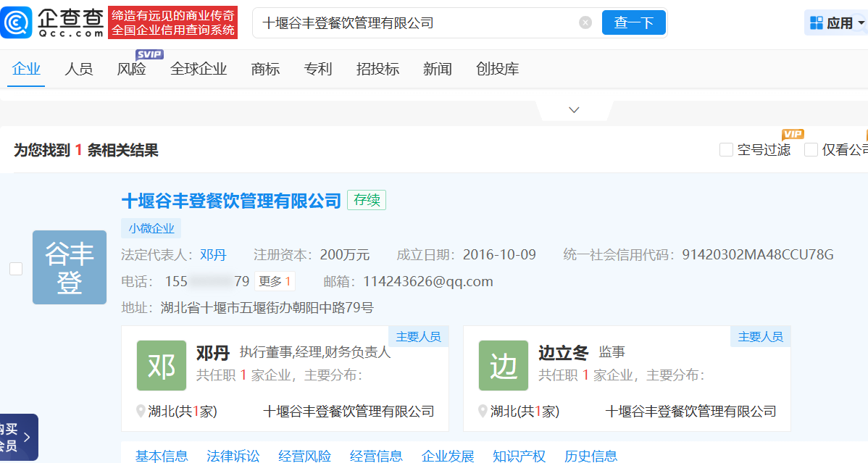The image size is (868, 463).
Task: Open the 基本信息 section link
Action: pos(161,456)
